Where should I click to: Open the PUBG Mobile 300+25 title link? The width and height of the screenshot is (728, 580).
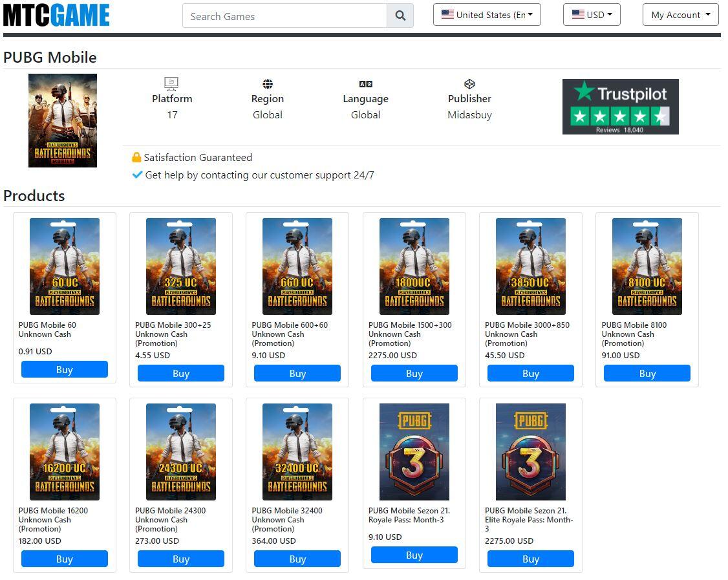pos(173,334)
